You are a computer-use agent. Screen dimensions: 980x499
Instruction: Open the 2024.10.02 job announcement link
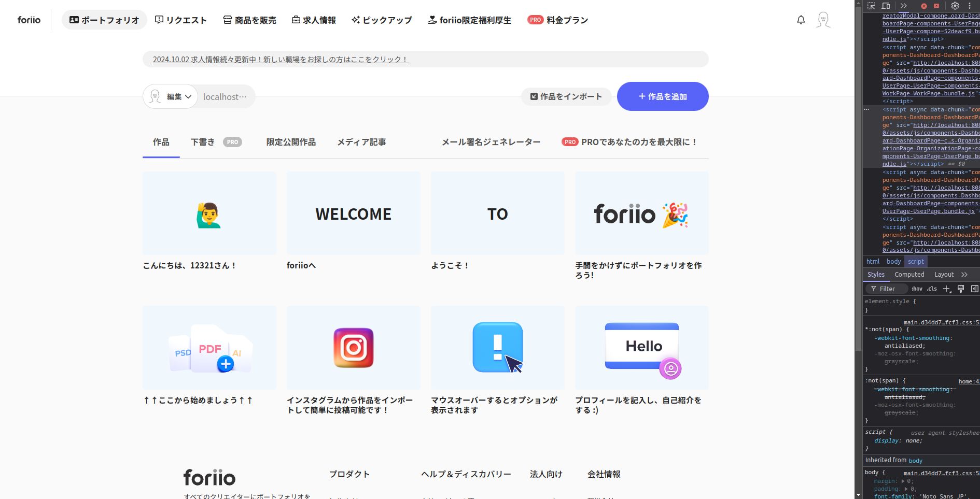[x=279, y=60]
